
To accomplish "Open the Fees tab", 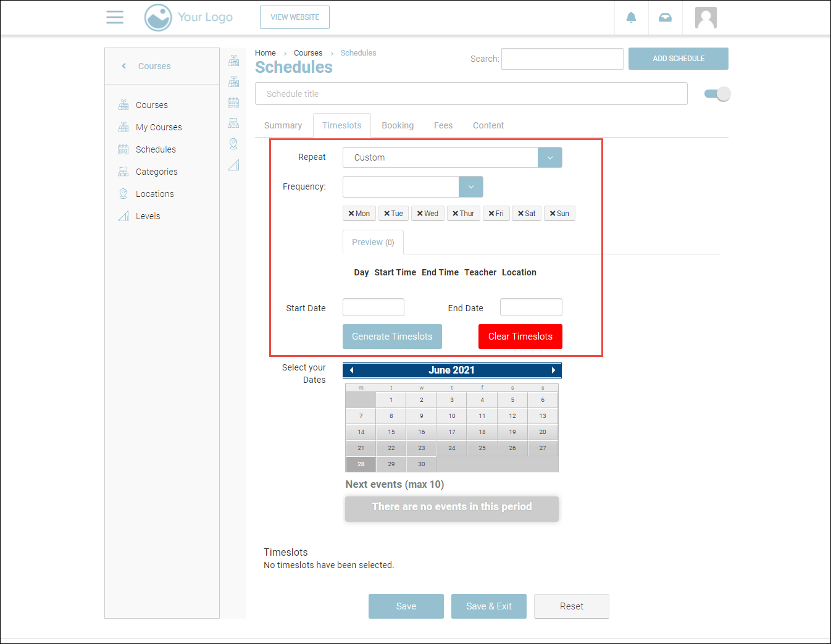I will click(x=443, y=125).
